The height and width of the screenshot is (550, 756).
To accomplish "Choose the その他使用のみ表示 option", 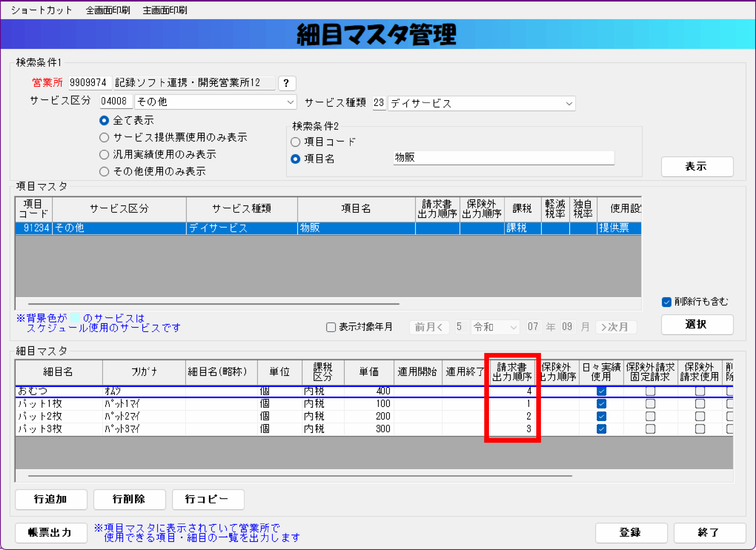I will 104,172.
